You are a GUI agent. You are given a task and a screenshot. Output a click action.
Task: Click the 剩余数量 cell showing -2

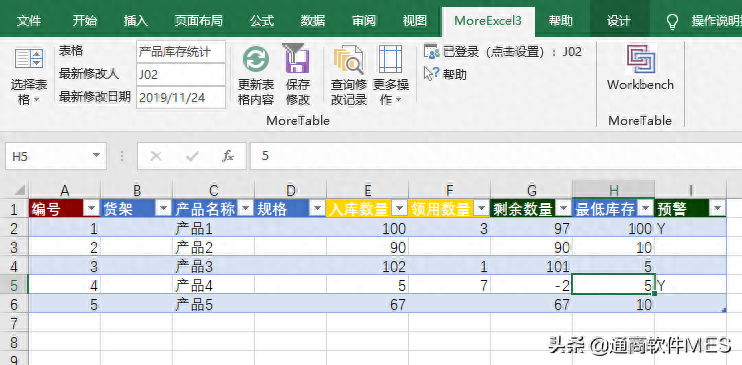coord(531,285)
